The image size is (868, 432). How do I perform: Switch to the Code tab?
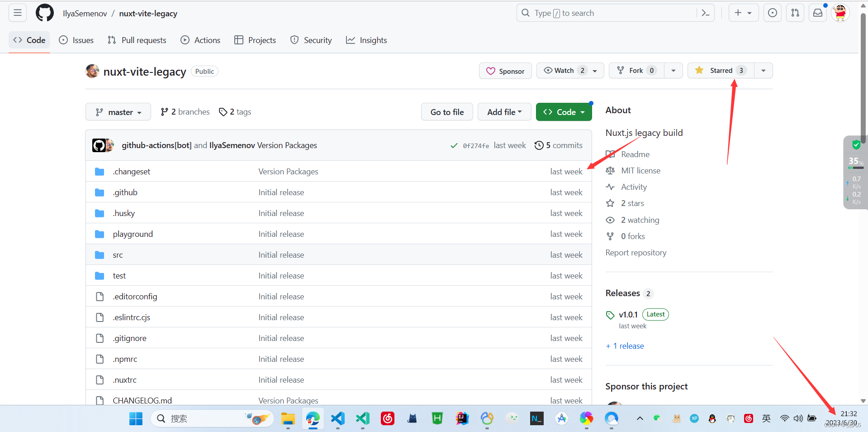[x=29, y=40]
